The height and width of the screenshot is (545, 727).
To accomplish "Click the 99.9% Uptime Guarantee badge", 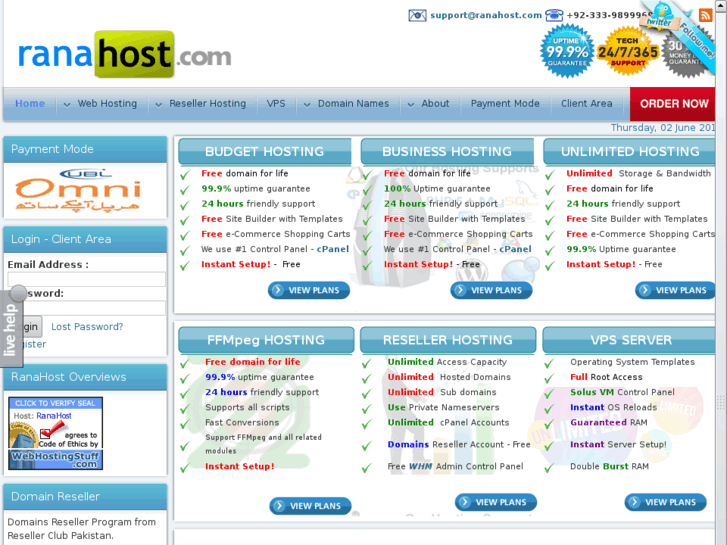I will pos(567,51).
